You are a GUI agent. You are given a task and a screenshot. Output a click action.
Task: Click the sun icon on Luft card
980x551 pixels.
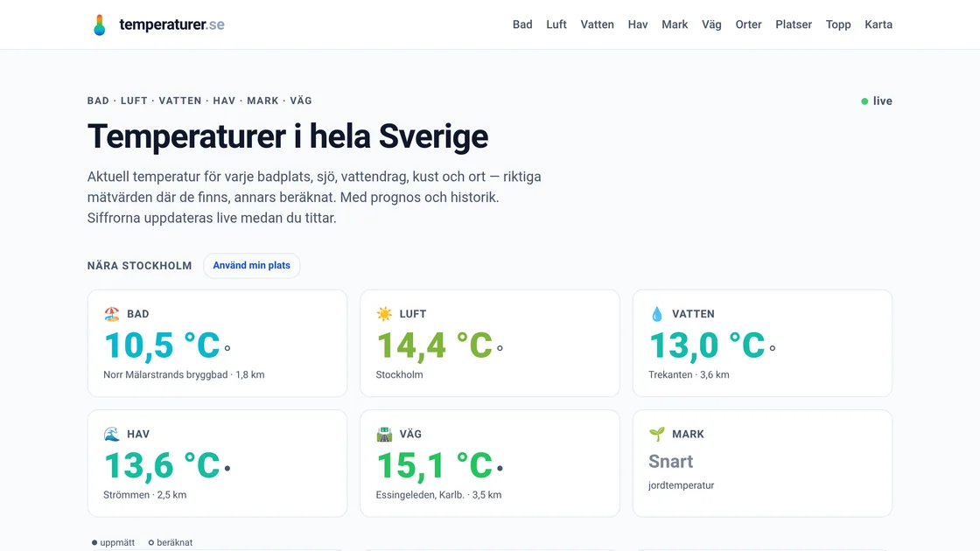(384, 314)
